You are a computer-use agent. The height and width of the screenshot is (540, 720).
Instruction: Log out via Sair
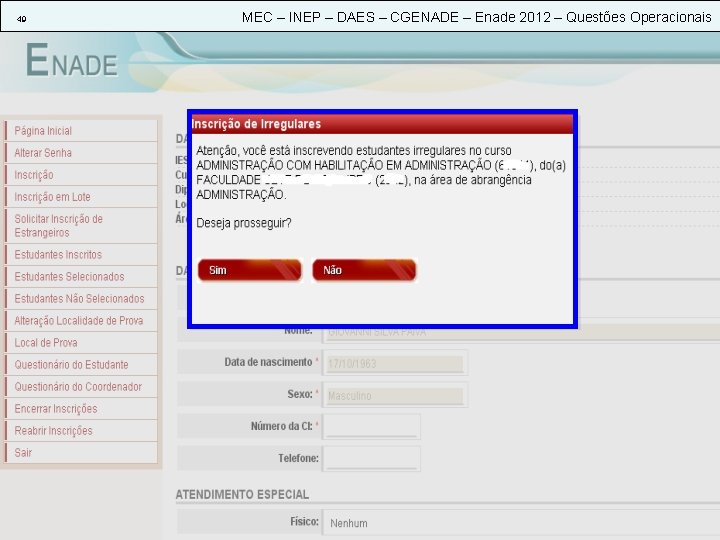tap(23, 453)
